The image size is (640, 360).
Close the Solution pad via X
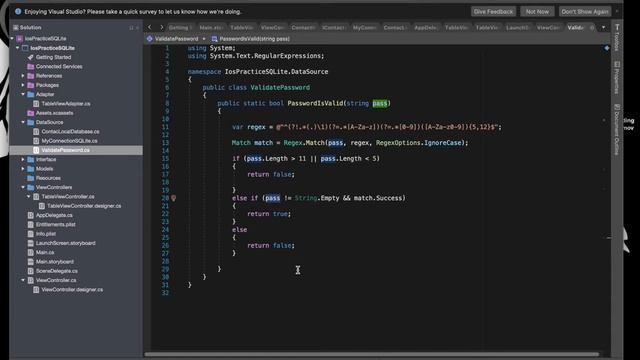138,28
